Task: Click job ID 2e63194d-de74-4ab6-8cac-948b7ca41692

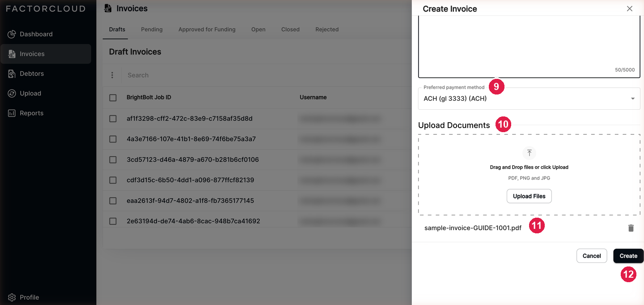Action: coord(193,221)
